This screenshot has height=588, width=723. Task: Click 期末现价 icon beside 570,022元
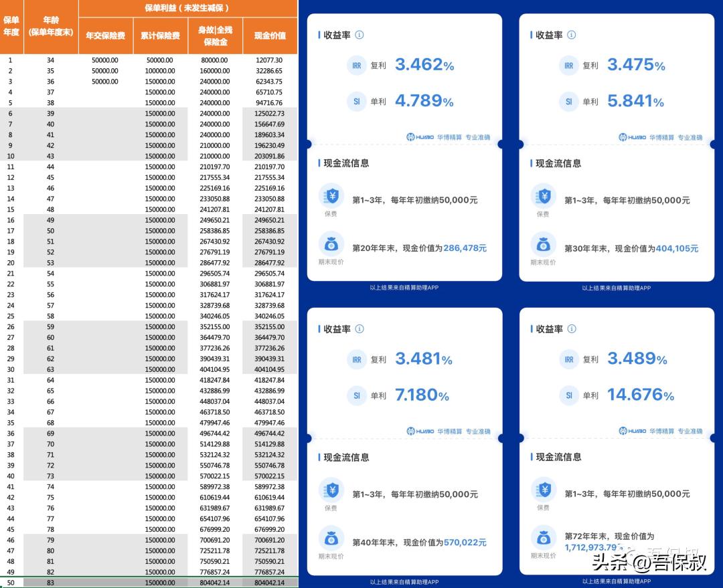click(331, 538)
